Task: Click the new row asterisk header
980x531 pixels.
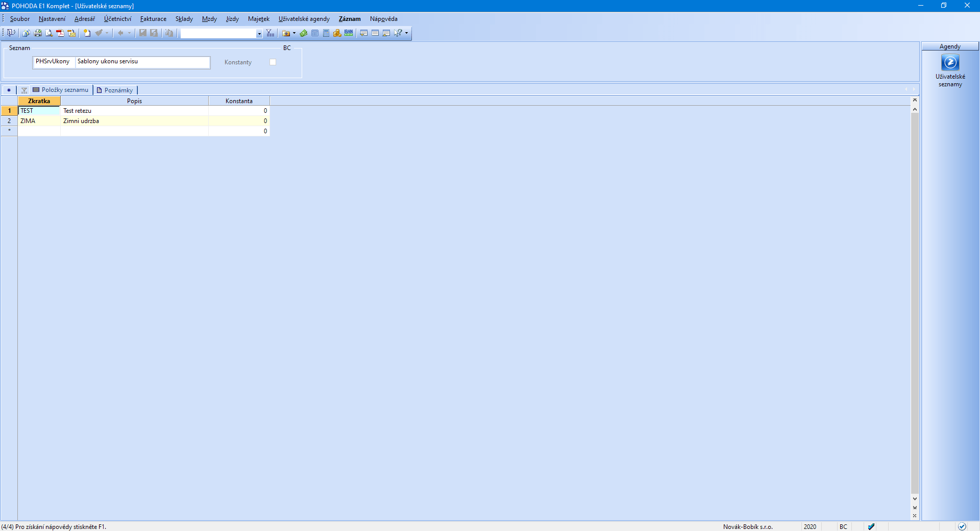Action: (x=9, y=131)
